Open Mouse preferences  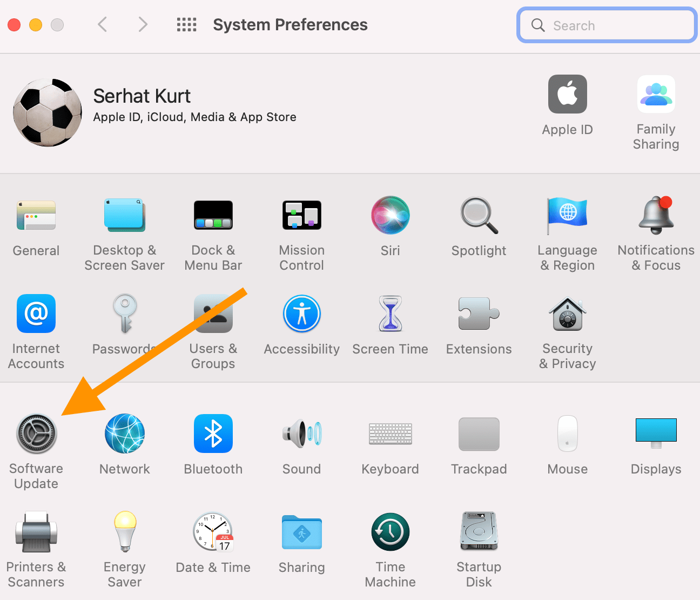coord(568,434)
